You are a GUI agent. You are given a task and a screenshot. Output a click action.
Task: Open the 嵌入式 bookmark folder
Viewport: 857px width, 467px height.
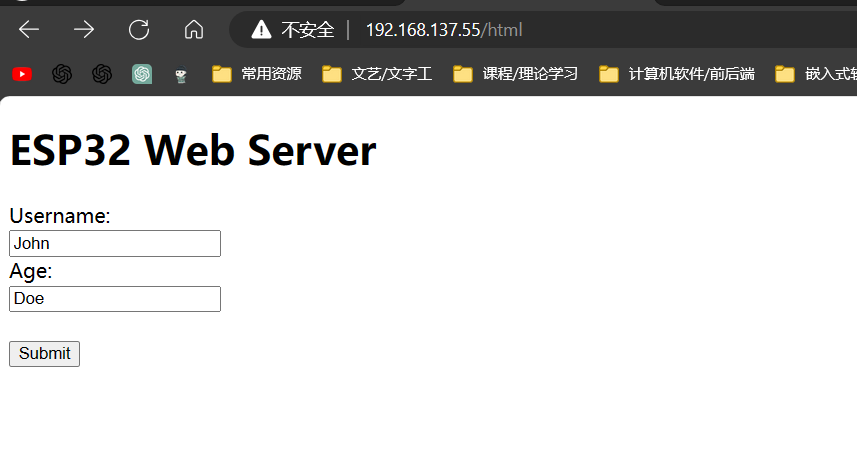(815, 74)
